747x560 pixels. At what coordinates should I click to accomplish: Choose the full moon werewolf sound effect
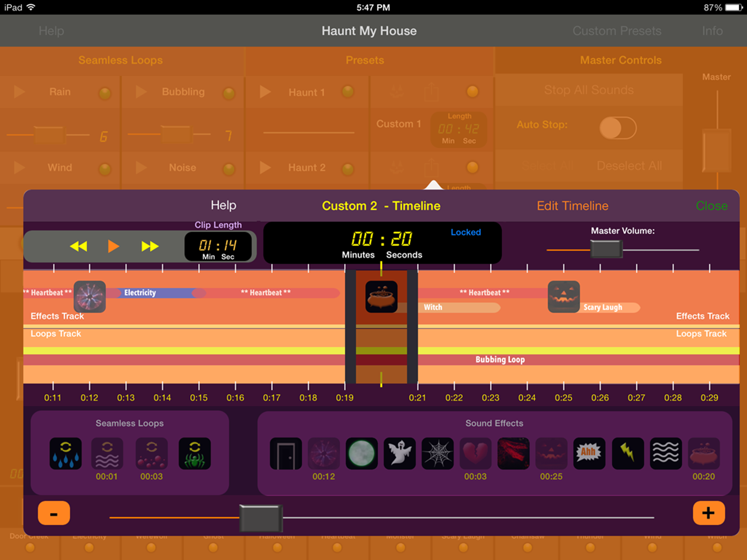coord(362,453)
